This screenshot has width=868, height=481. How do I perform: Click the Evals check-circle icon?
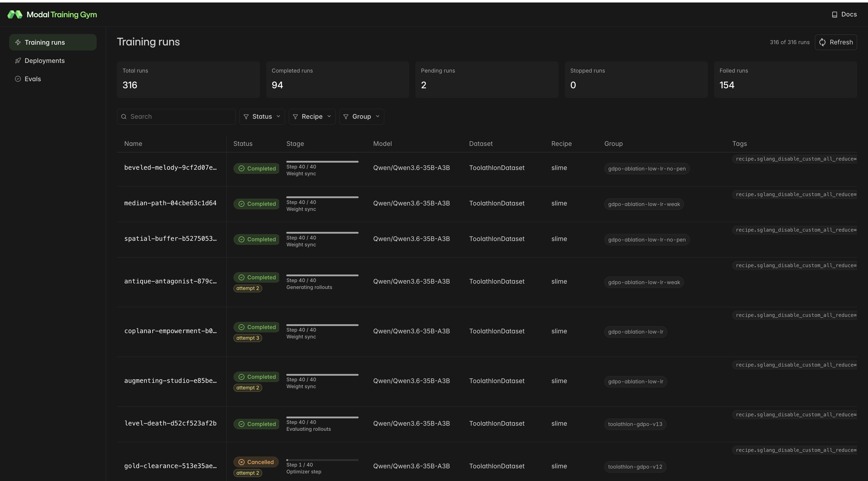coord(18,79)
